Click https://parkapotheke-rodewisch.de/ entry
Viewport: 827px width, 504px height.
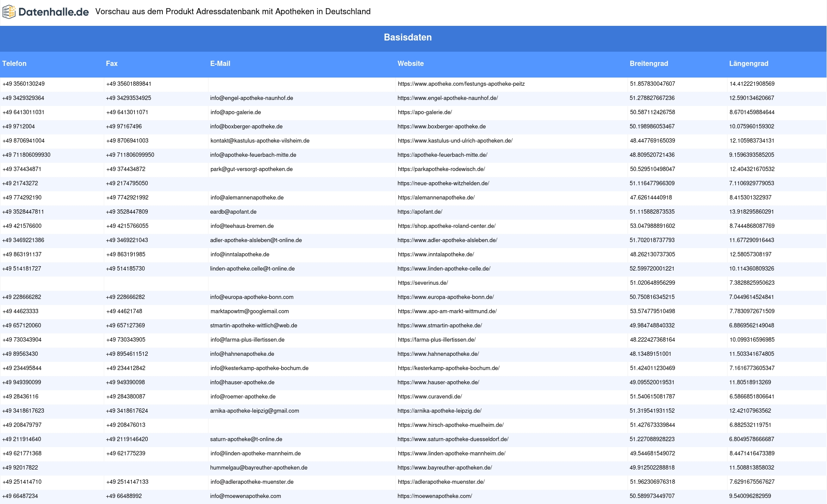(441, 169)
